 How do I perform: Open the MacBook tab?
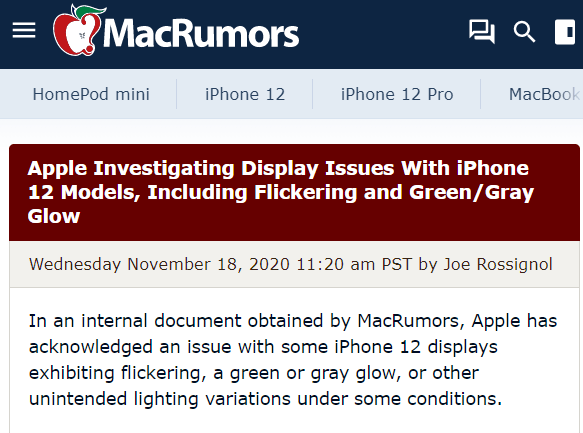point(544,94)
